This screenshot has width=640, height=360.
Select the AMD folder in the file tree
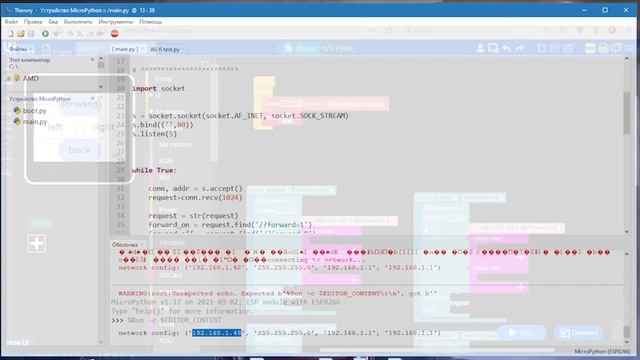click(x=31, y=78)
